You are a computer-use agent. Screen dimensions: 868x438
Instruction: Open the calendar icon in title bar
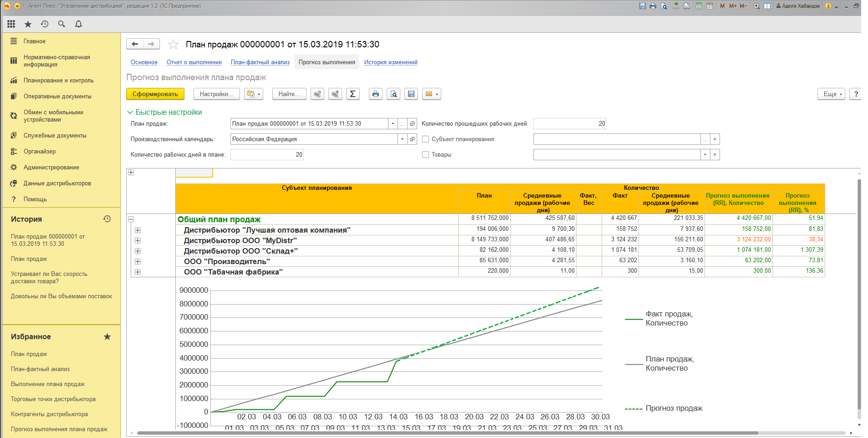tap(710, 6)
